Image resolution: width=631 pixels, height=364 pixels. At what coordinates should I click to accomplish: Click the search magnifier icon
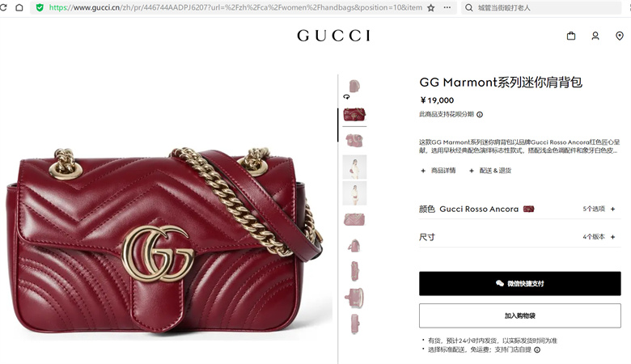469,7
